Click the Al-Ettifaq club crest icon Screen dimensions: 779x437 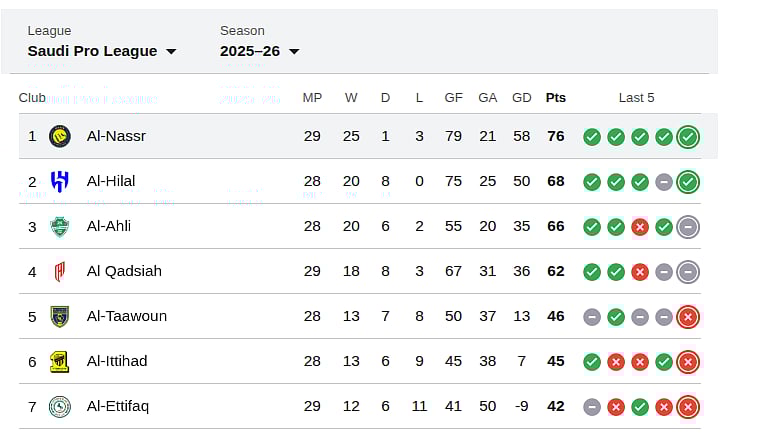tap(60, 406)
